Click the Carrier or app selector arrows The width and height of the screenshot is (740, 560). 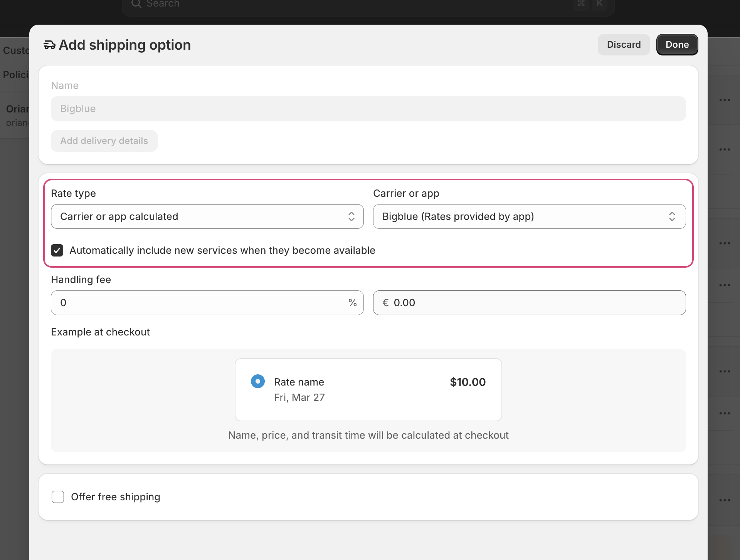click(x=672, y=216)
